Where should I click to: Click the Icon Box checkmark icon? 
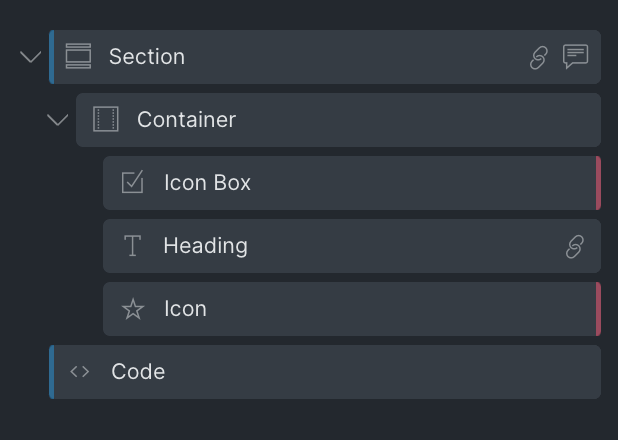[132, 182]
